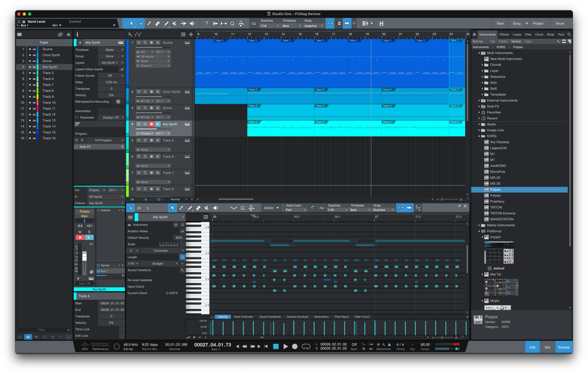Open the Project page button
Image resolution: width=588 pixels, height=374 pixels.
[538, 24]
